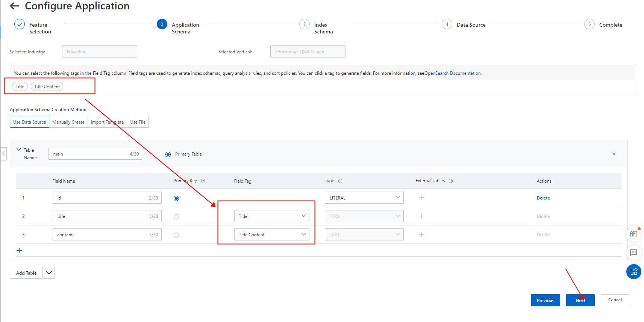Open the API floating sidebar button
This screenshot has width=644, height=322.
[634, 234]
